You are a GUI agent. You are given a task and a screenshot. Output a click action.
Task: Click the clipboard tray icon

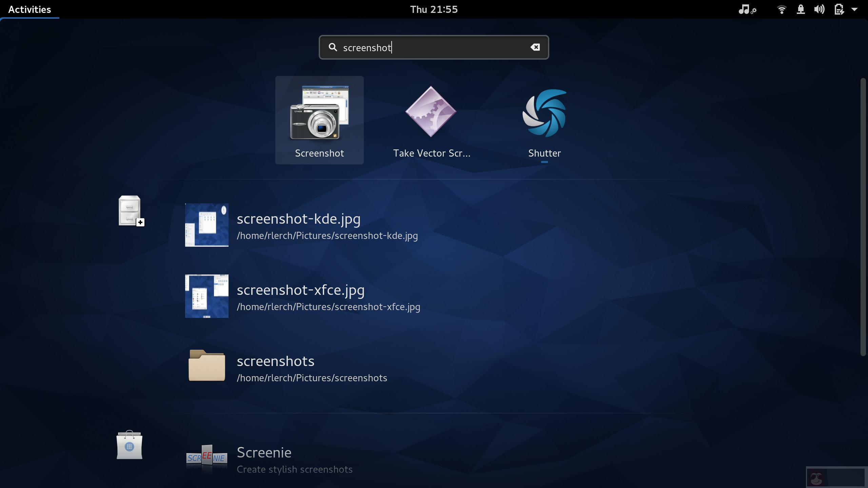pyautogui.click(x=839, y=9)
